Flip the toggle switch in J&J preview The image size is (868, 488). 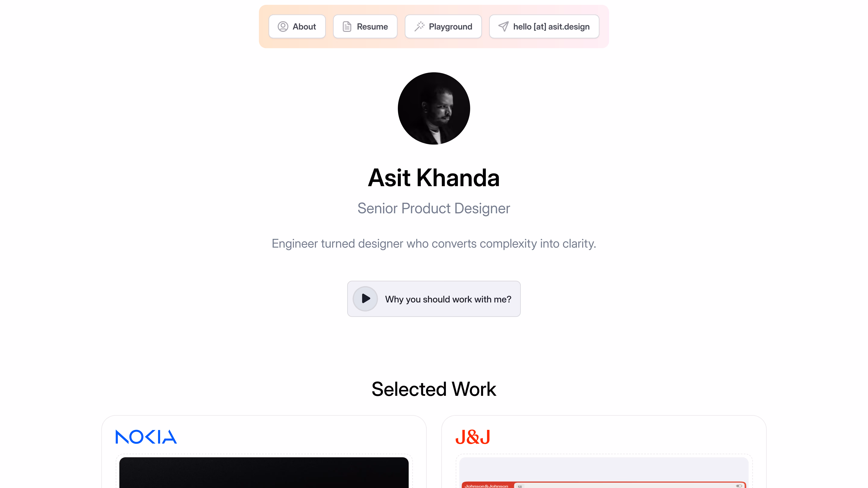[739, 486]
